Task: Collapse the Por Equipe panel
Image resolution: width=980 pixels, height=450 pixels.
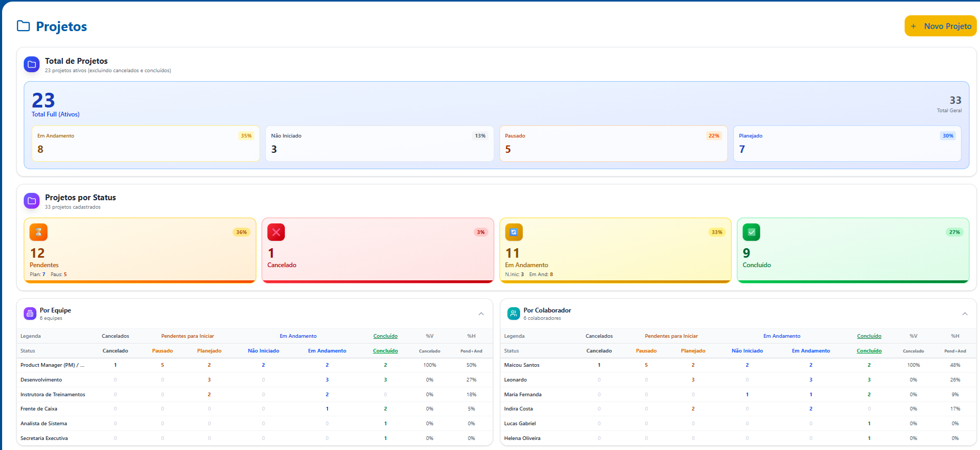Action: click(481, 314)
